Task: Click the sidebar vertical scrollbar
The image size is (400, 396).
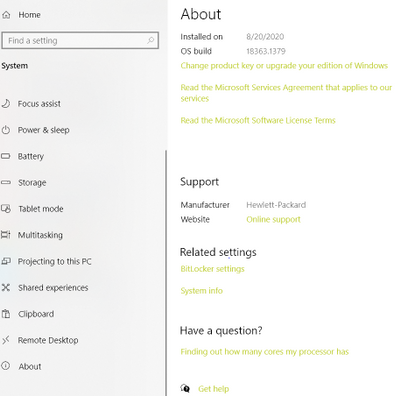Action: point(166,273)
